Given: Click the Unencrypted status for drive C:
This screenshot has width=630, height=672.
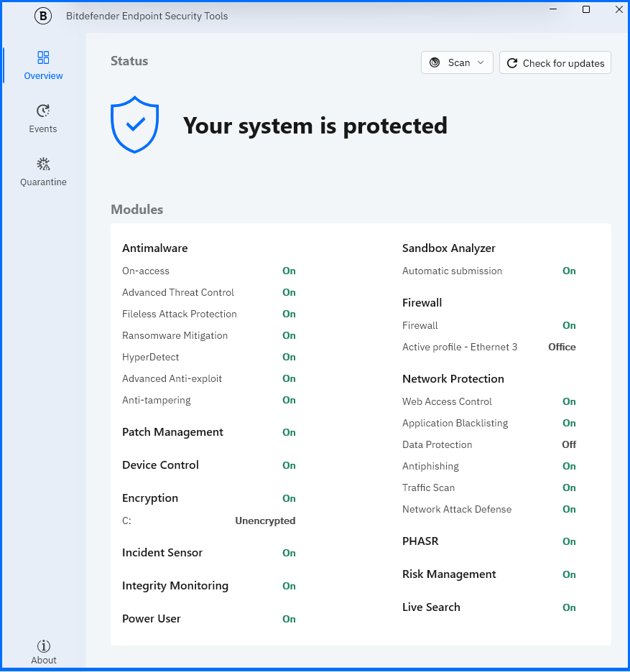Looking at the screenshot, I should coord(265,521).
